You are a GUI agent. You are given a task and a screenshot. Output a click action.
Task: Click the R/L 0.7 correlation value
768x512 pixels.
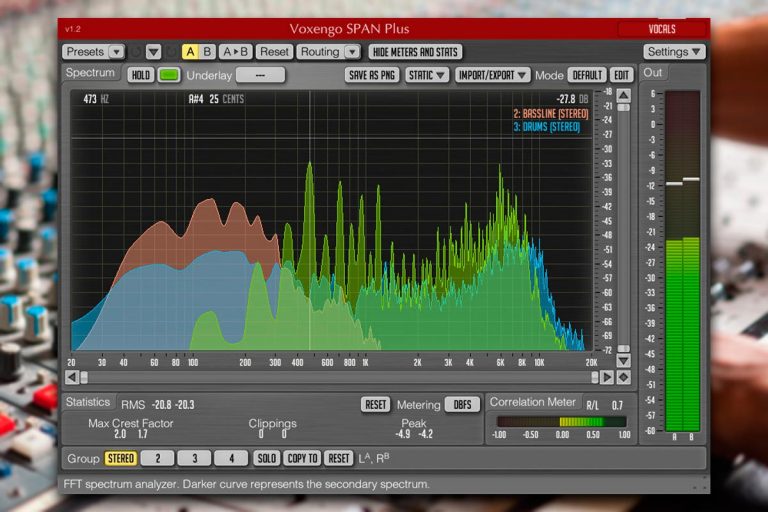pos(605,406)
